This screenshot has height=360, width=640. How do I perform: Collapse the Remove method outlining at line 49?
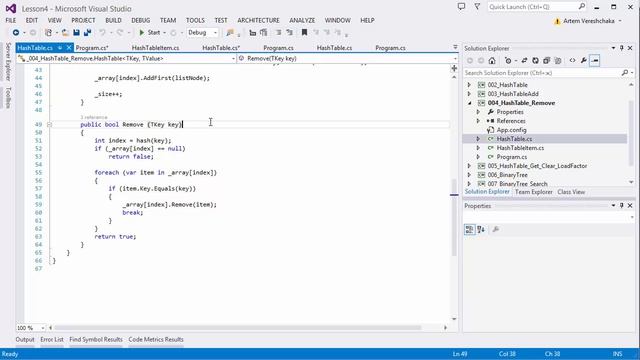pyautogui.click(x=49, y=124)
